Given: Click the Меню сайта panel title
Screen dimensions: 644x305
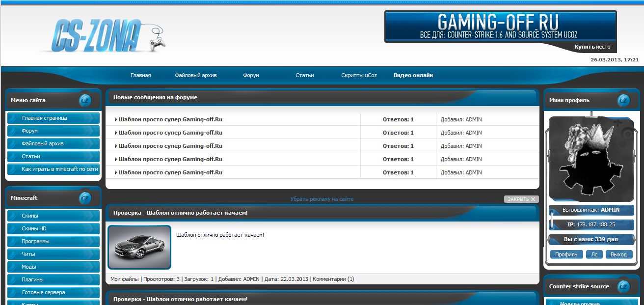Looking at the screenshot, I should [28, 100].
